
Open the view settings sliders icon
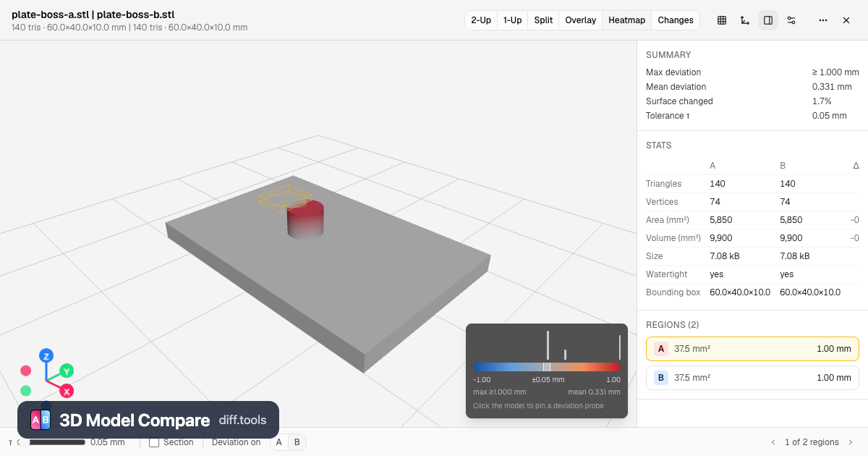791,20
